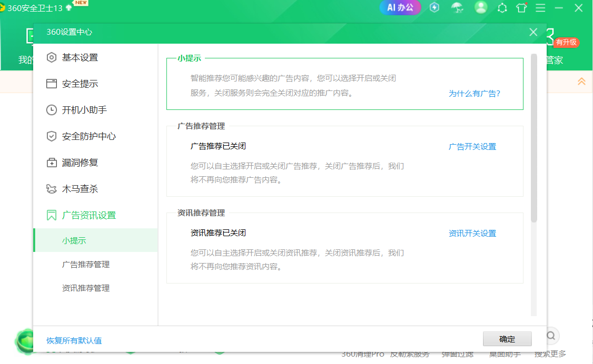Click the notification bell icon in title bar

tap(502, 8)
